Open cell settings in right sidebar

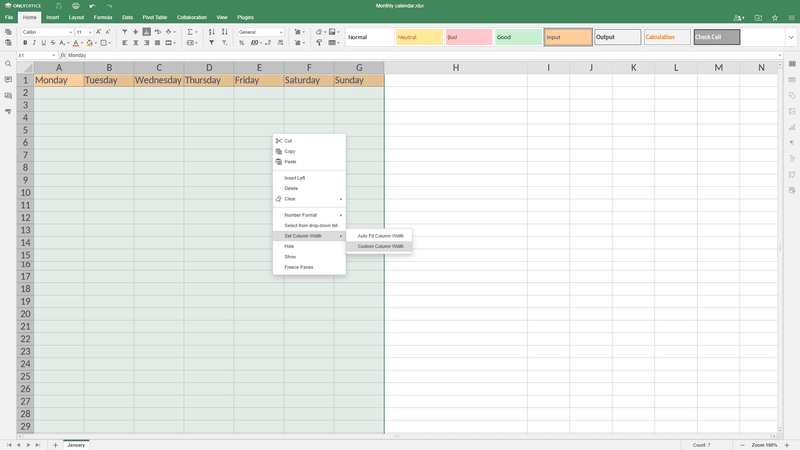(x=792, y=64)
